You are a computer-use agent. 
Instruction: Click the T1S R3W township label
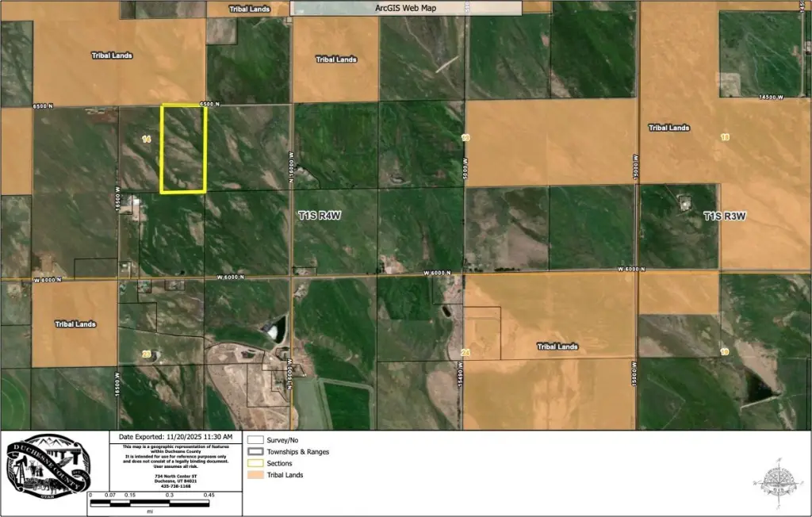click(726, 215)
